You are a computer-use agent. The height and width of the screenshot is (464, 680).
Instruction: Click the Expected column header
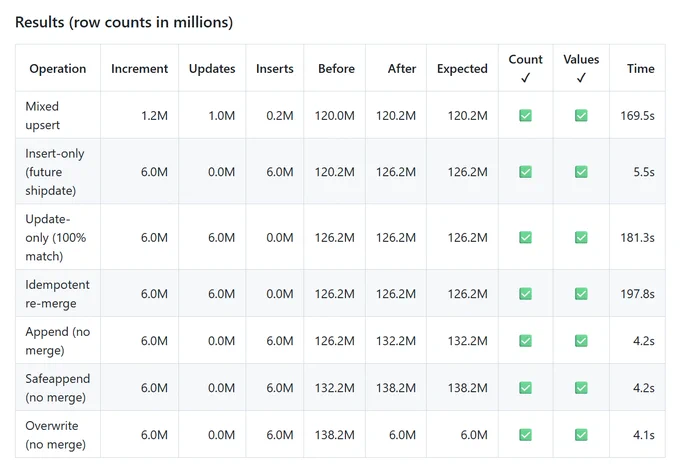462,69
